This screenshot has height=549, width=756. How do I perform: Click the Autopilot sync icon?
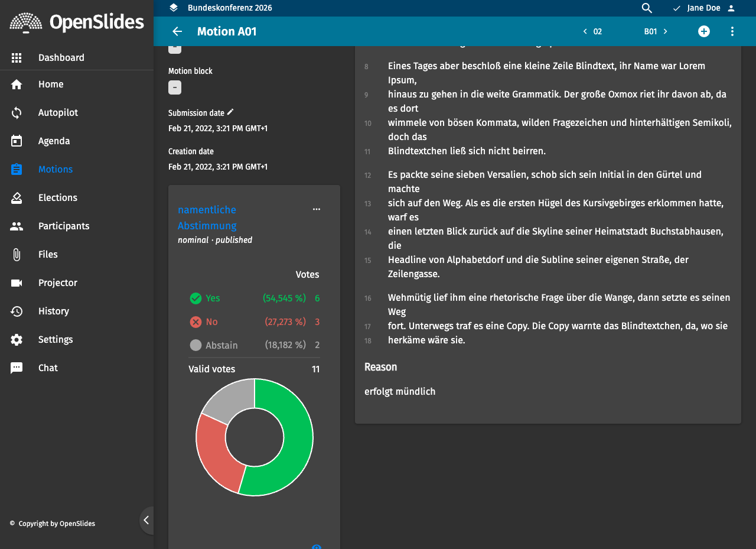17,112
